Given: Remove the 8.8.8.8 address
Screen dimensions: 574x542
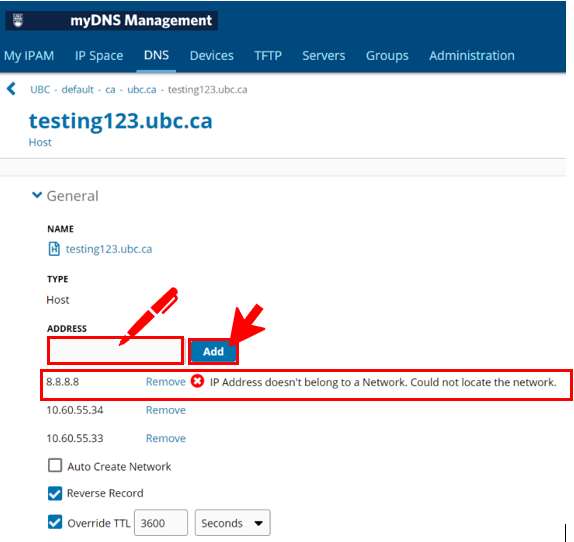Looking at the screenshot, I should point(166,382).
